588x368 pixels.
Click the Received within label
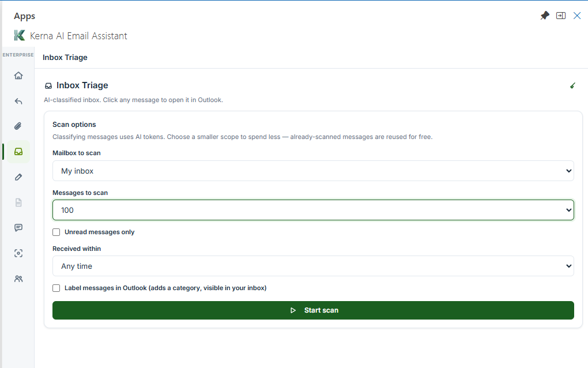pyautogui.click(x=77, y=249)
